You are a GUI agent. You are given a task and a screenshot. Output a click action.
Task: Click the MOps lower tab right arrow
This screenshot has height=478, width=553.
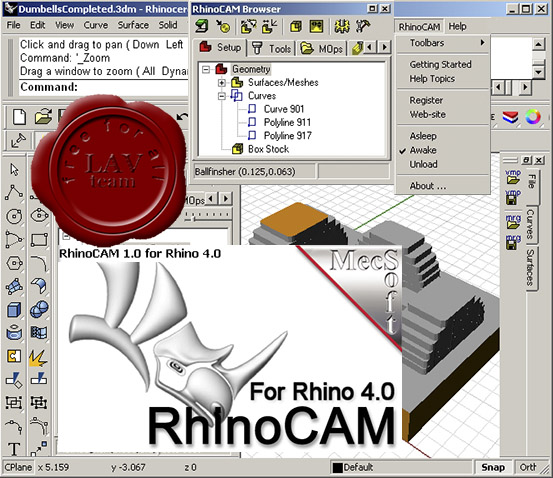pos(226,199)
